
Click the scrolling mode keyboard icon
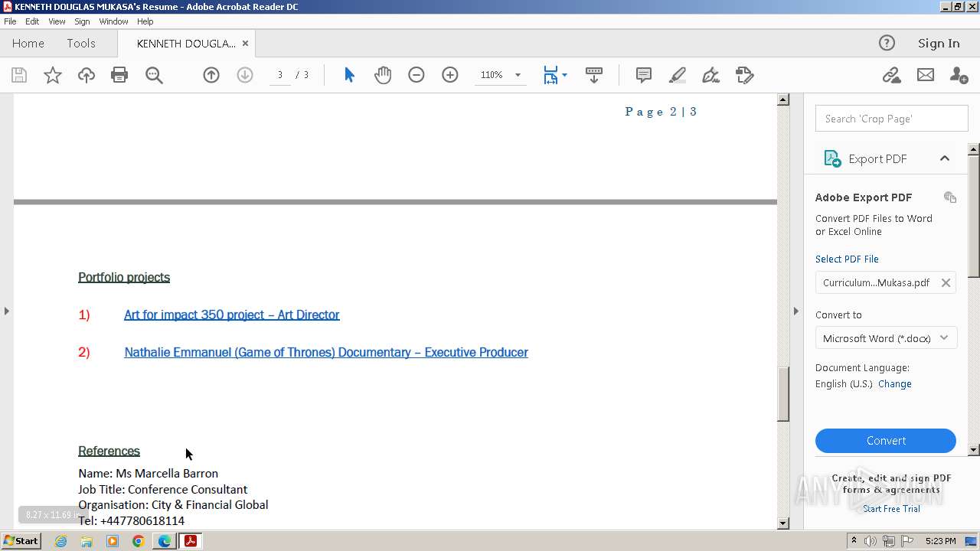point(594,75)
